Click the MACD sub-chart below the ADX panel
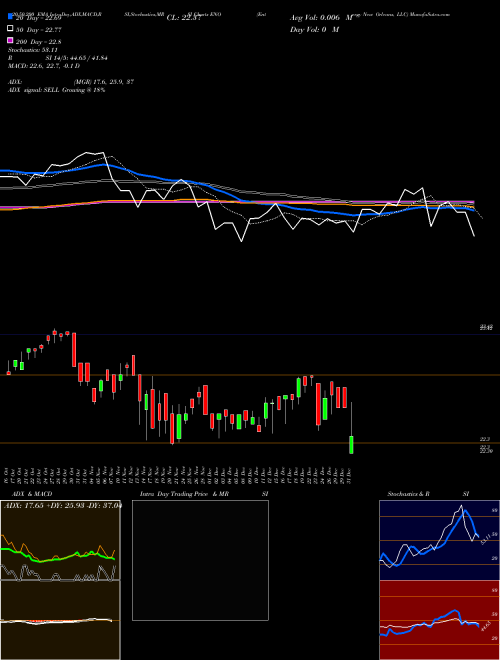The image size is (500, 660). [x=60, y=620]
